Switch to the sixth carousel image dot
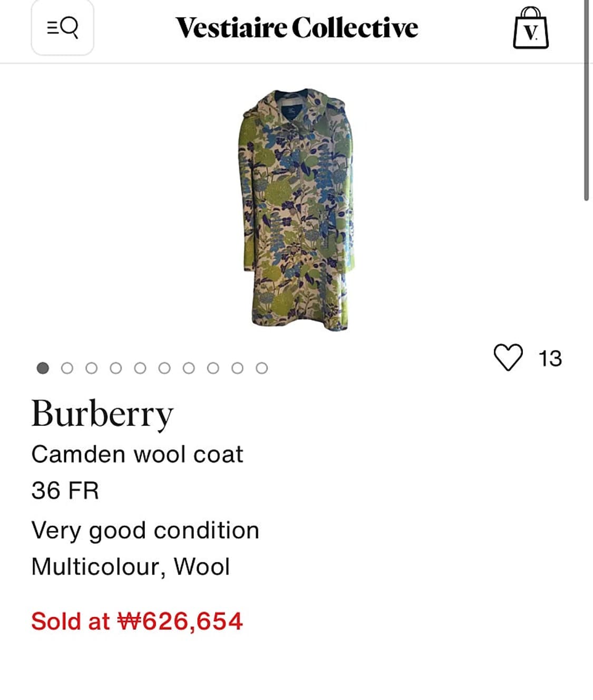This screenshot has width=593, height=700. click(164, 368)
